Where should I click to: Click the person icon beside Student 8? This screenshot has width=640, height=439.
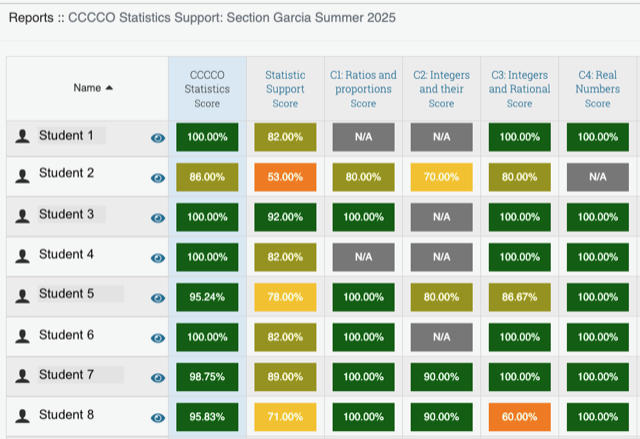coord(23,416)
